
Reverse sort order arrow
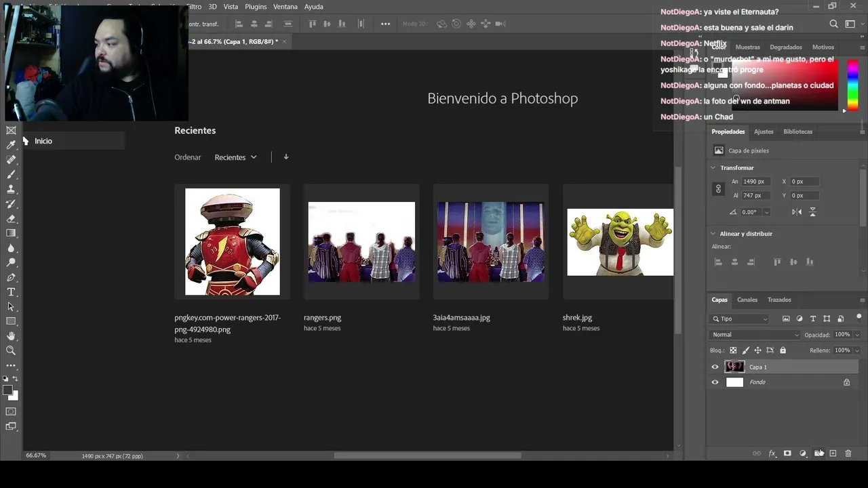pyautogui.click(x=286, y=157)
